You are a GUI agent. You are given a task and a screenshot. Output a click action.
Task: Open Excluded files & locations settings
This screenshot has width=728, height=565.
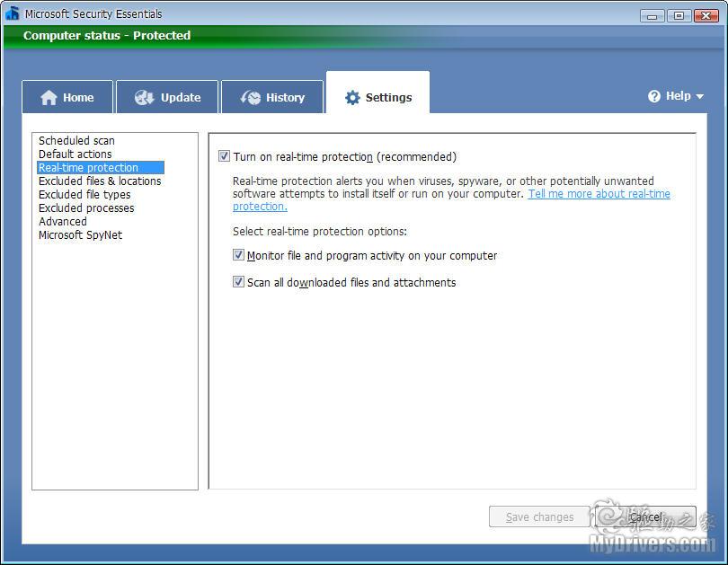(100, 181)
